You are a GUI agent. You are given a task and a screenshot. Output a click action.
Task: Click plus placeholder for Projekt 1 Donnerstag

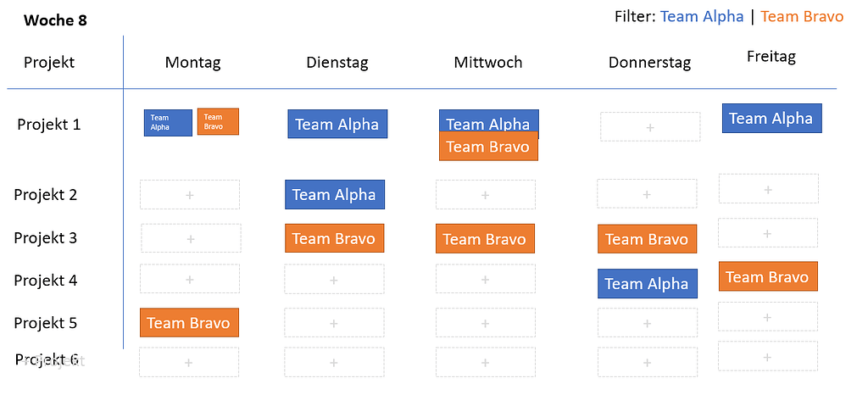click(650, 127)
